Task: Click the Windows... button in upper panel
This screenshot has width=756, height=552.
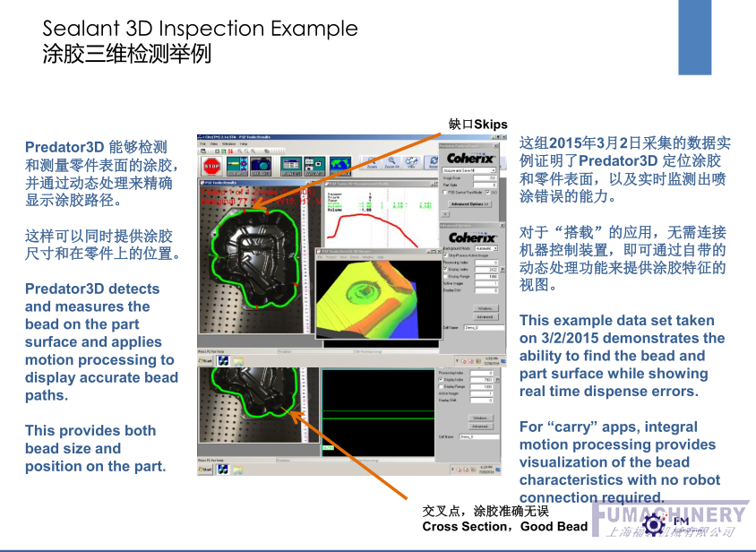Action: coord(485,307)
